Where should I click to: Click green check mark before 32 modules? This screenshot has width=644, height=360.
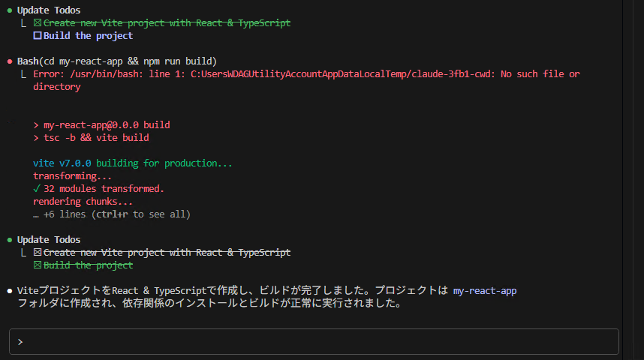pyautogui.click(x=37, y=188)
